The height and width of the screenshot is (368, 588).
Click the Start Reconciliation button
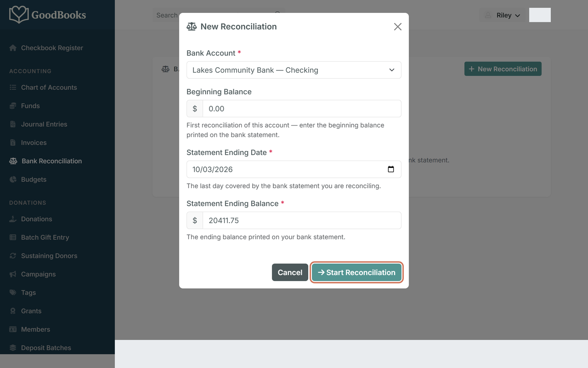coord(356,272)
